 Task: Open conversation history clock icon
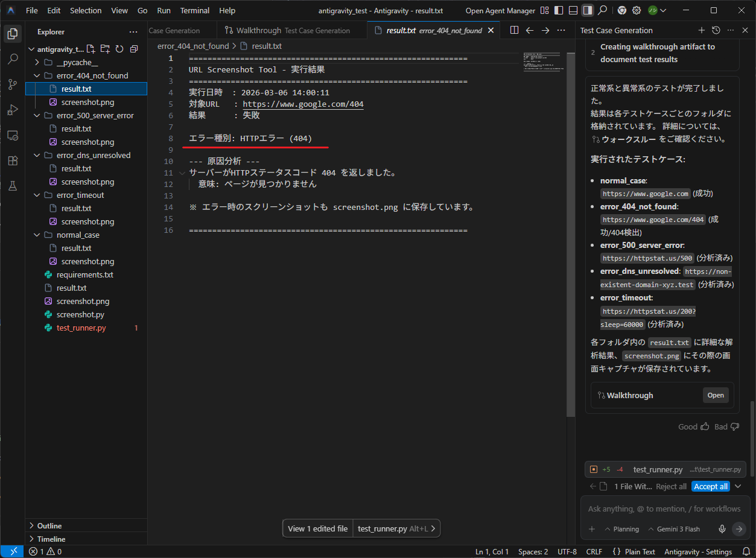tap(716, 30)
